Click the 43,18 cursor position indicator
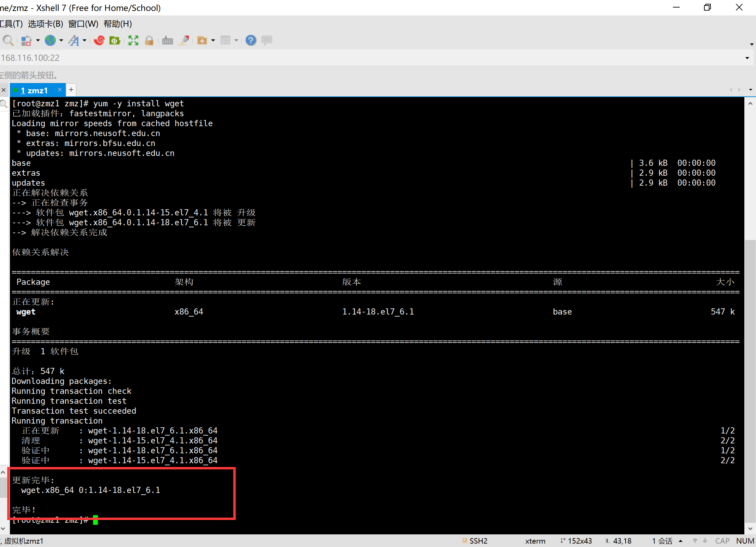The height and width of the screenshot is (547, 756). coord(618,541)
